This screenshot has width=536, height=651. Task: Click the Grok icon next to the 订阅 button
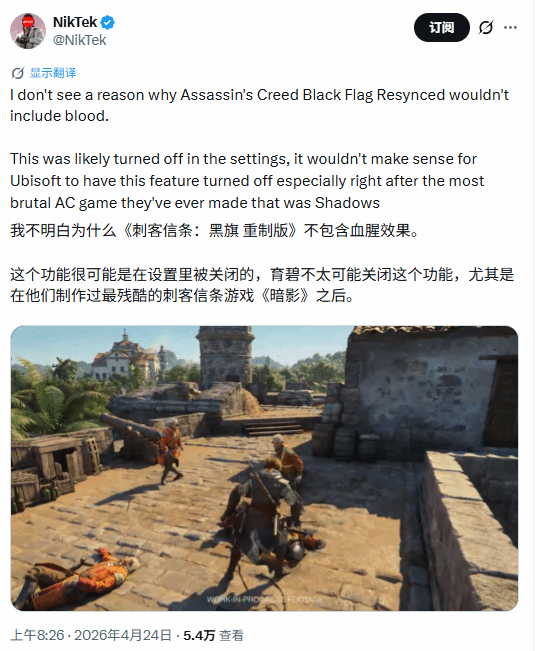click(486, 27)
